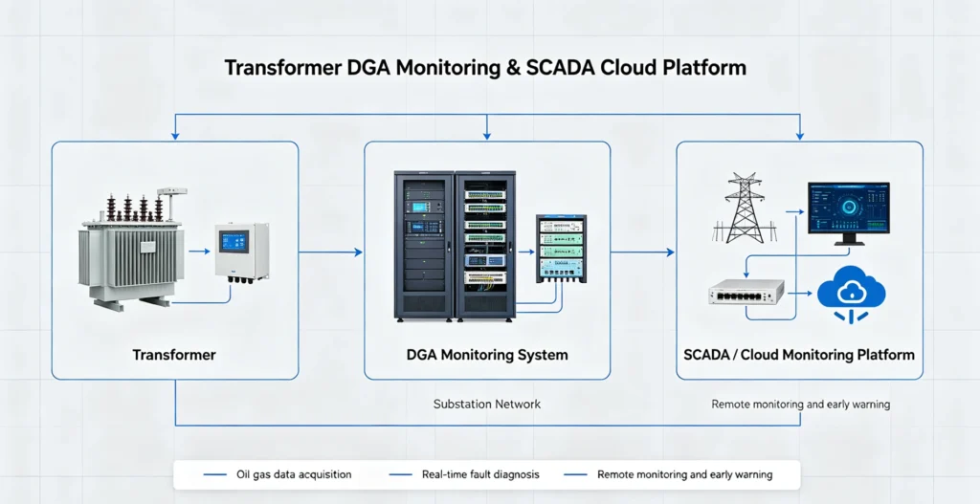Select the DGA sensor box with blue screen

[x=242, y=252]
